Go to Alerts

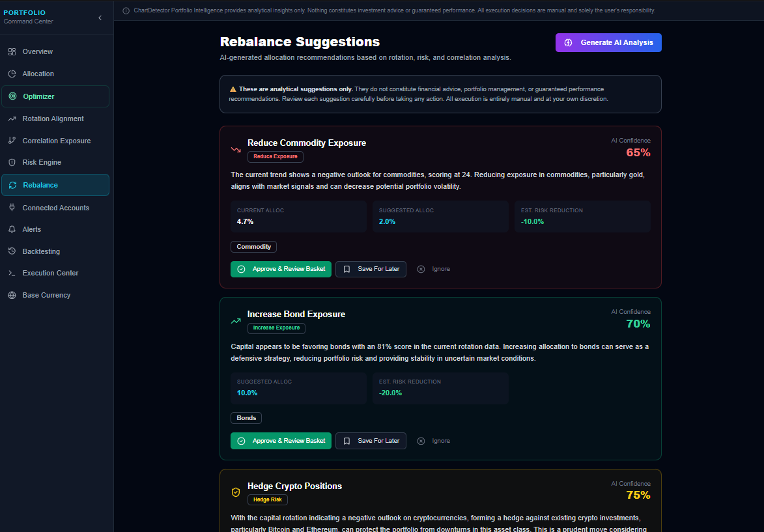55,229
